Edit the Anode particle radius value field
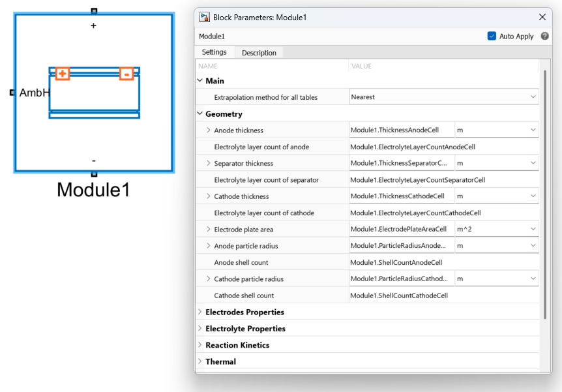 (x=402, y=246)
